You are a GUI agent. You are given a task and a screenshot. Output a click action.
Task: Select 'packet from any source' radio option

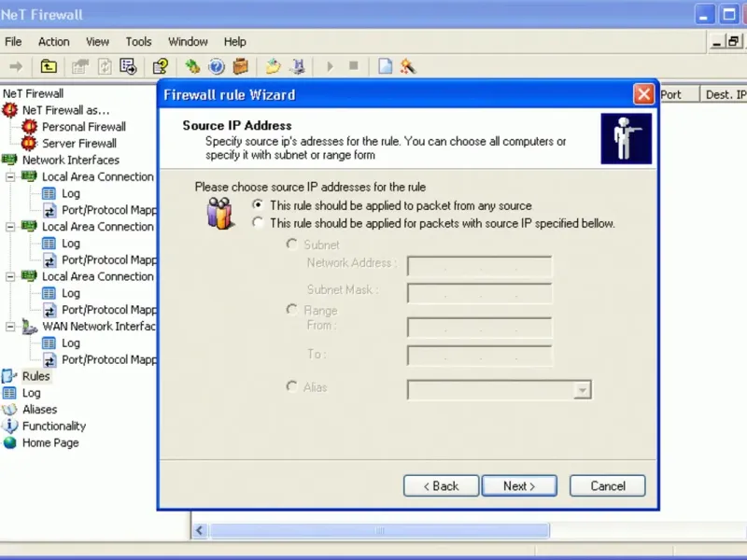(258, 204)
